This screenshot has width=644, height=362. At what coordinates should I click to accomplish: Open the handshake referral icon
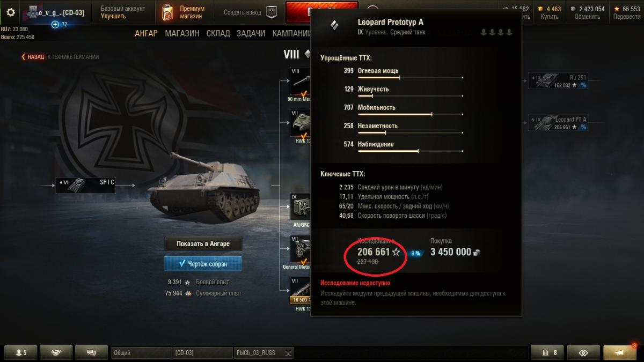point(56,352)
